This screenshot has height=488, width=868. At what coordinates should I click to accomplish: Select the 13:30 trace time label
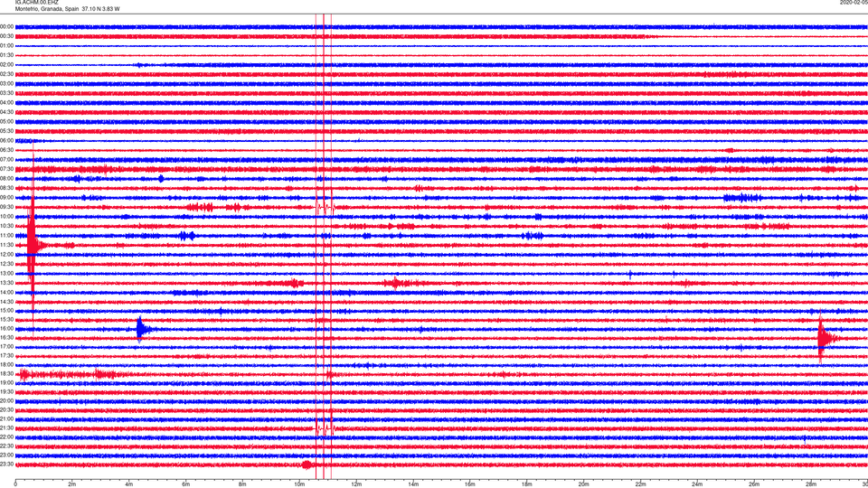[x=6, y=283]
